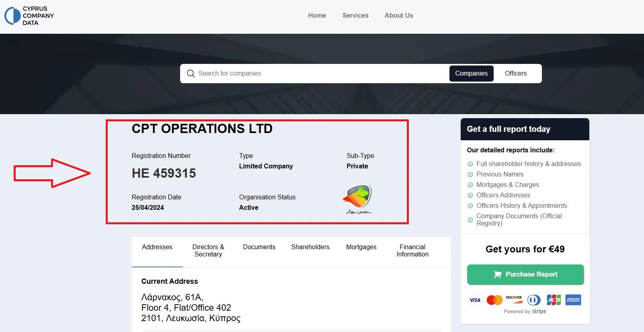
Task: Click the 2101, Λευκωσία, Κύπρος line
Action: (191, 318)
